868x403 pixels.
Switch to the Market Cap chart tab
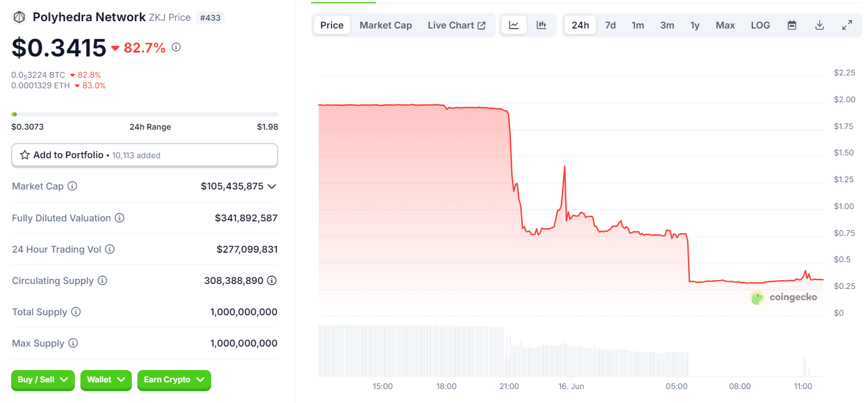pyautogui.click(x=385, y=25)
